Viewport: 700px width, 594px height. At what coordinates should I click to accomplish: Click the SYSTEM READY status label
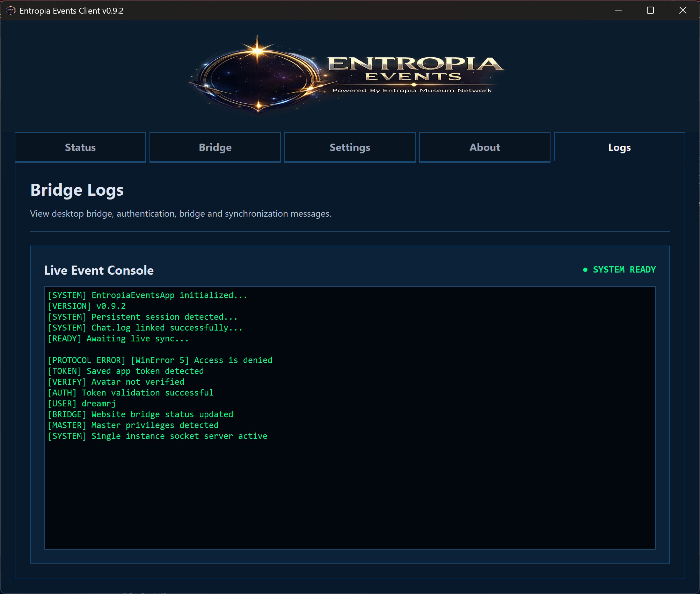click(624, 270)
